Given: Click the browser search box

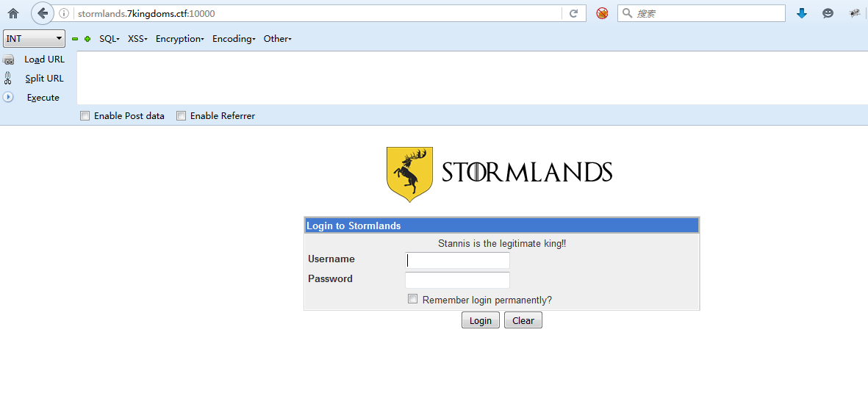Looking at the screenshot, I should tap(701, 13).
